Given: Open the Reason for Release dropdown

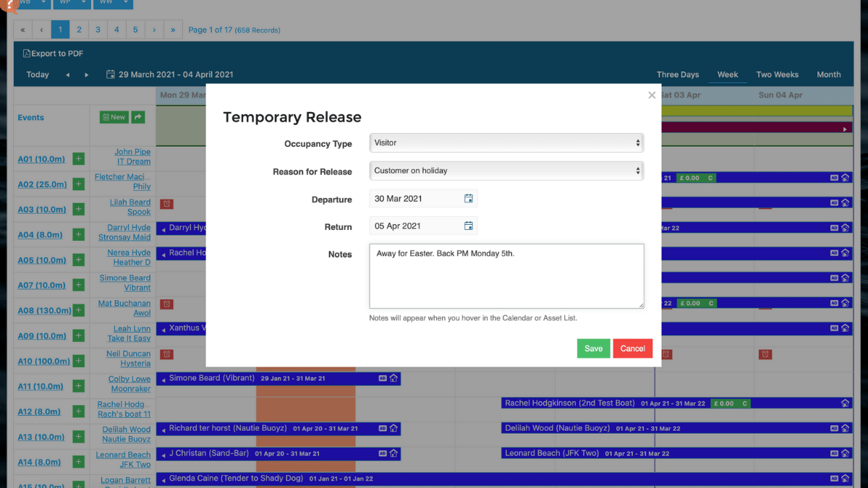Looking at the screenshot, I should (x=506, y=171).
